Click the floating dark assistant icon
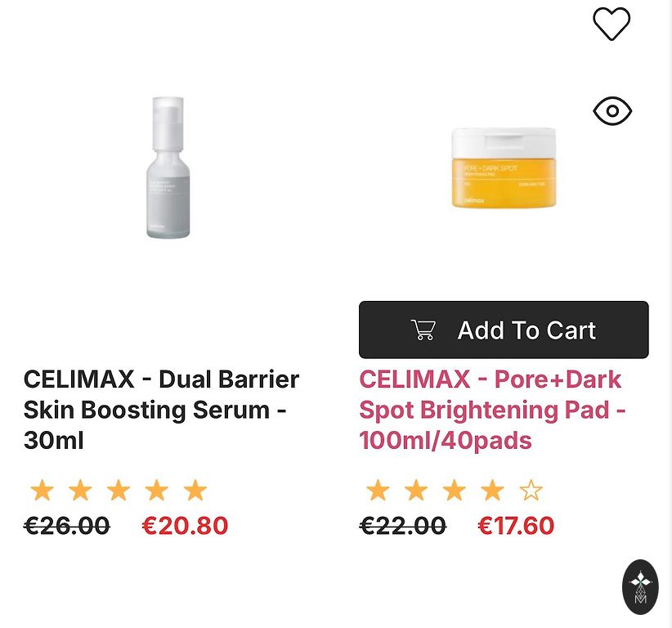The width and height of the screenshot is (672, 628). point(640,586)
